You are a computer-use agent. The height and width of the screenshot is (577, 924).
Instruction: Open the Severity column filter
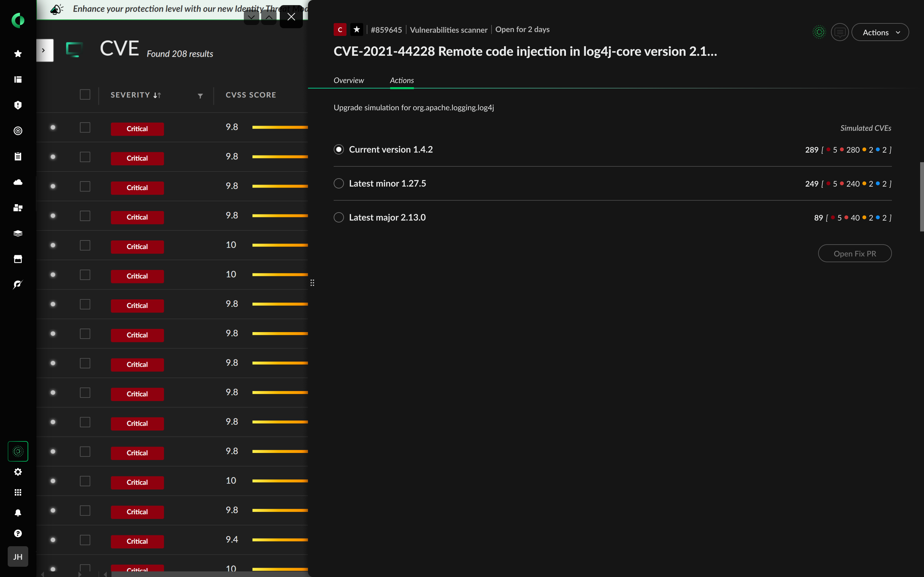[201, 96]
